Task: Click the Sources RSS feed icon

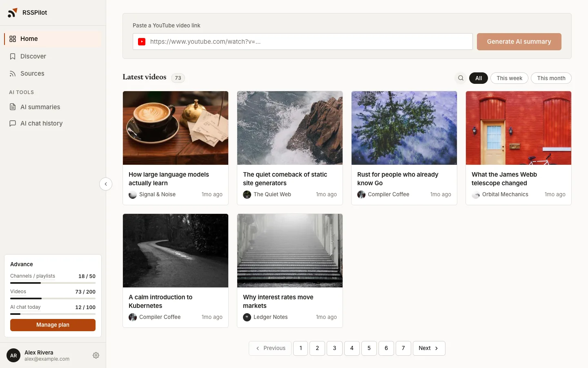Action: [x=13, y=74]
